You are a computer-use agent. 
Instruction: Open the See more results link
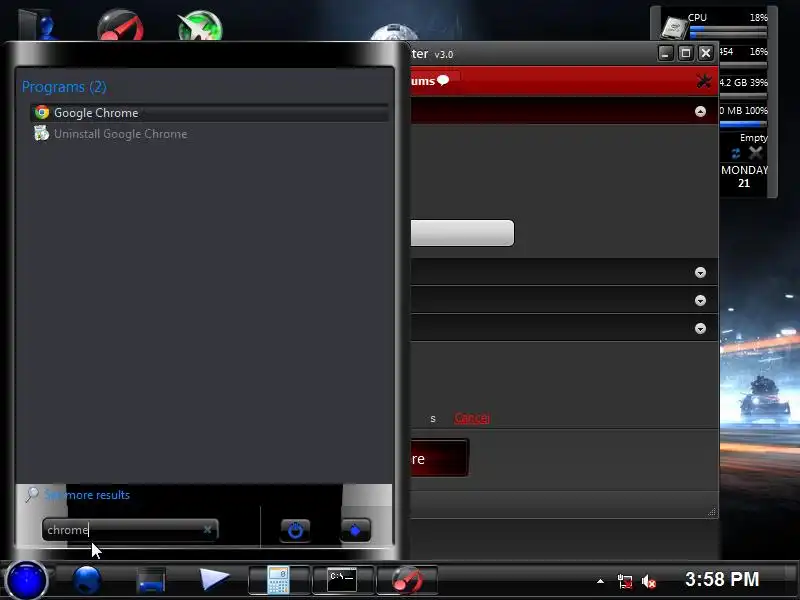(87, 495)
